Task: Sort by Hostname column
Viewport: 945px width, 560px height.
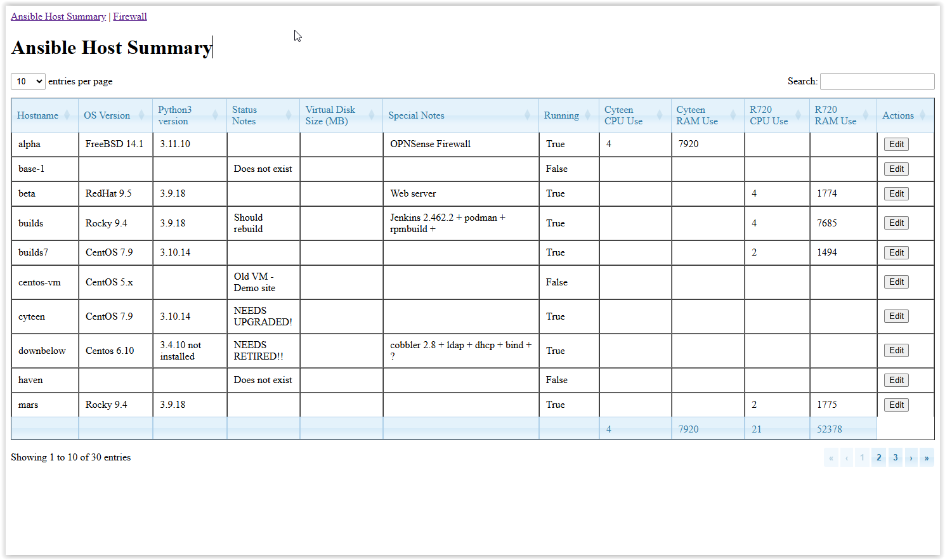Action: click(x=44, y=115)
